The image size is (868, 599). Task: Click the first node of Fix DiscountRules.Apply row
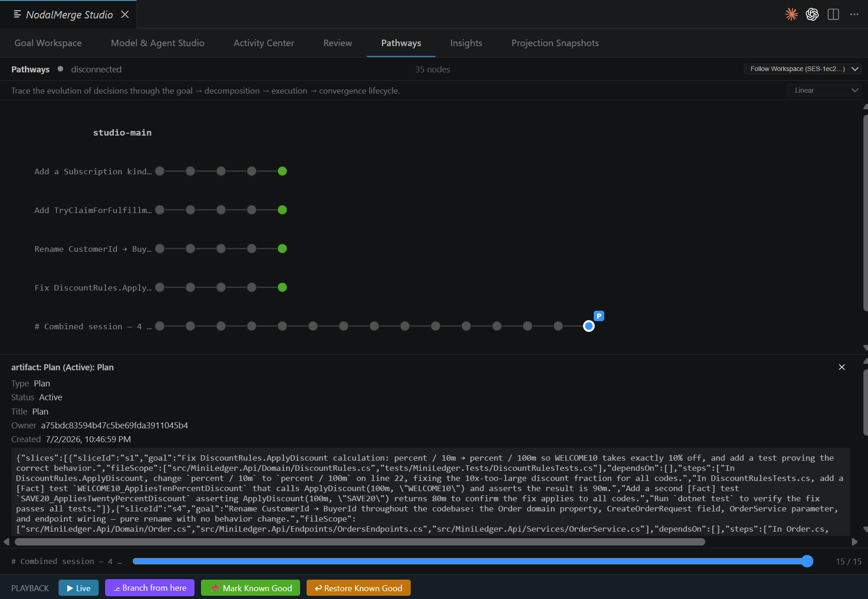pyautogui.click(x=160, y=287)
